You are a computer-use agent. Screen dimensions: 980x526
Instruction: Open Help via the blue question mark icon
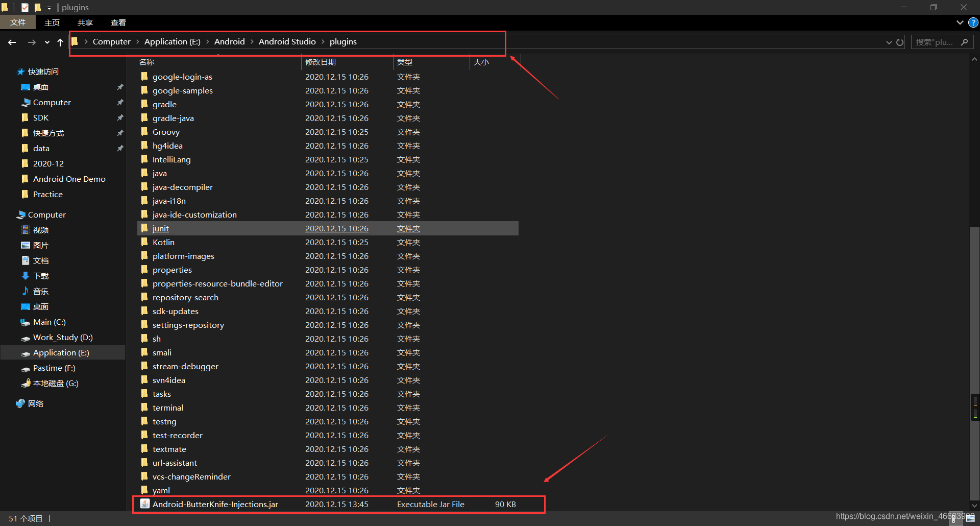[973, 22]
